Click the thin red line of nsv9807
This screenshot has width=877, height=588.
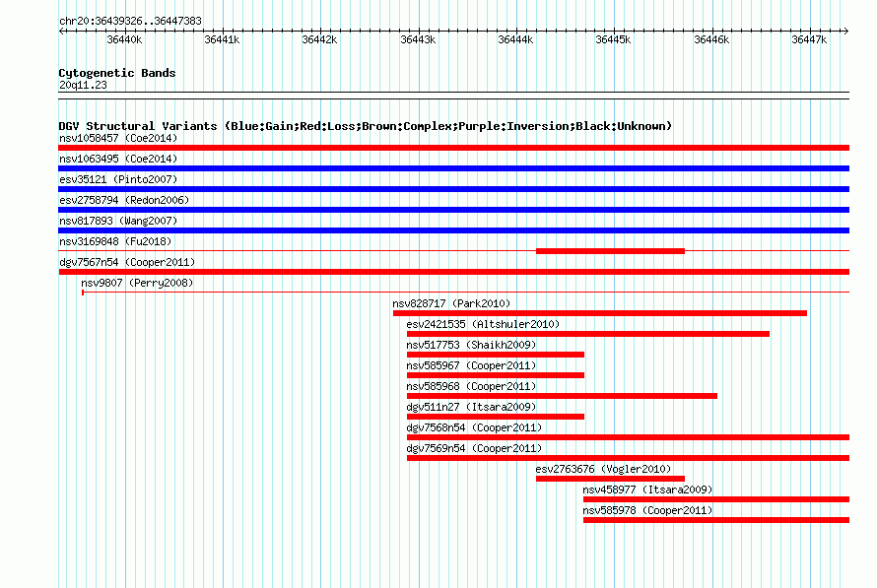point(465,292)
